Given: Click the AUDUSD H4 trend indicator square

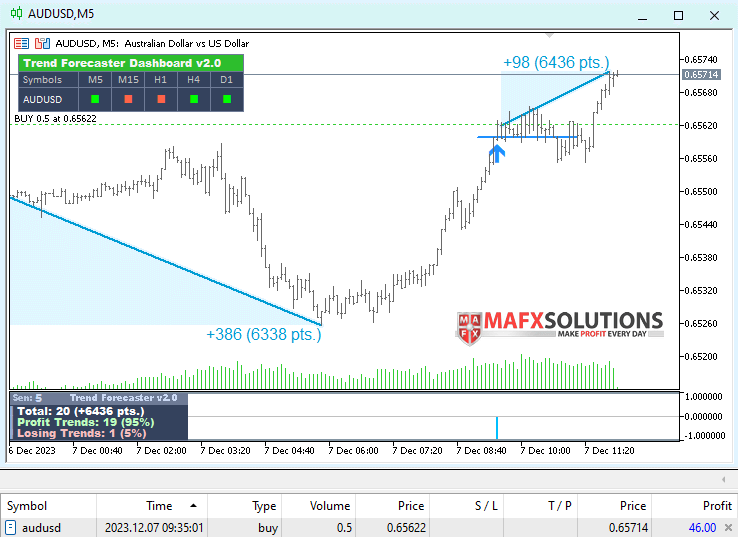Looking at the screenshot, I should (x=194, y=99).
